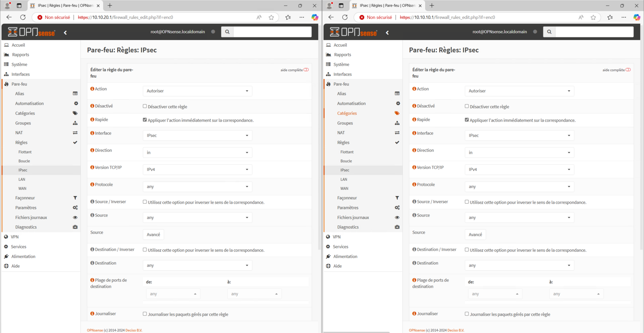Screen dimensions: 644x333
Task: Click the Direction info icon in right window
Action: point(414,150)
